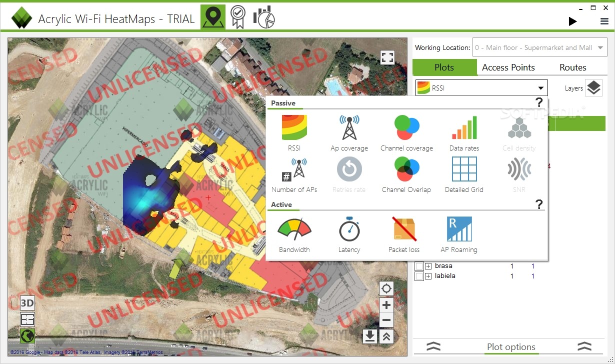Expand Plot options with right chevron
Image resolution: width=615 pixels, height=364 pixels.
[x=584, y=346]
